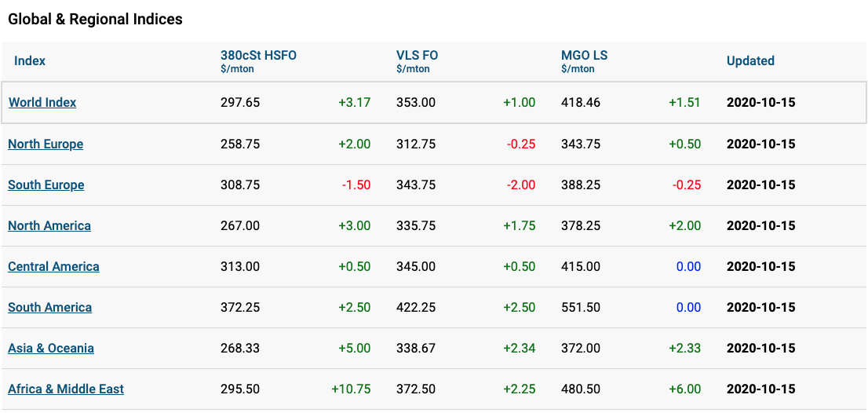Click Central America's blue 0.00 change

(x=688, y=267)
